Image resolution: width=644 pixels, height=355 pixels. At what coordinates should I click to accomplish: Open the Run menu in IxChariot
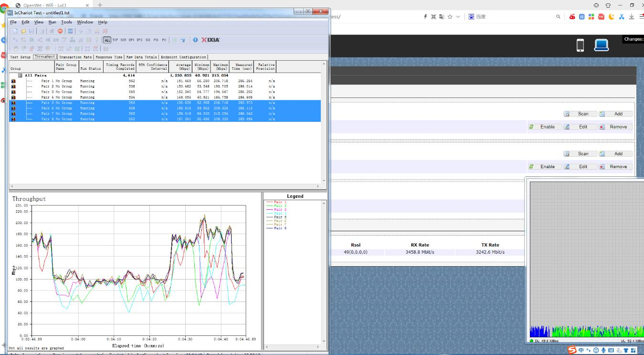pyautogui.click(x=52, y=22)
